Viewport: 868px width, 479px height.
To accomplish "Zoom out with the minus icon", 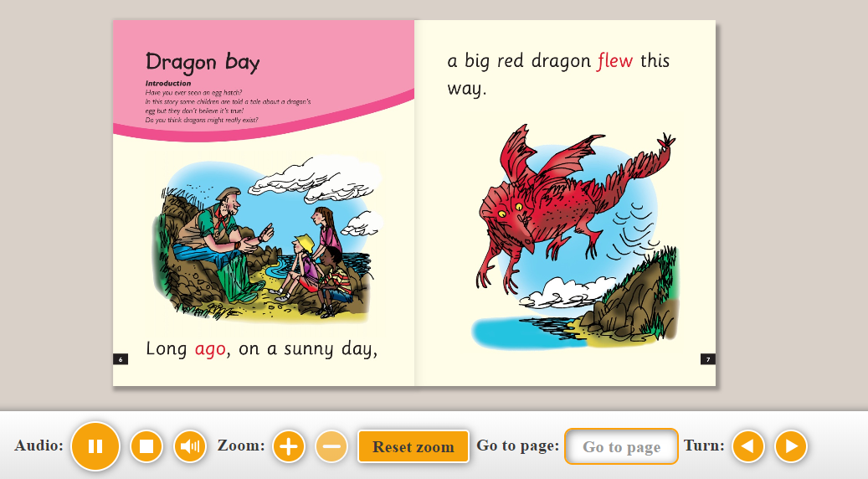I will pos(331,446).
